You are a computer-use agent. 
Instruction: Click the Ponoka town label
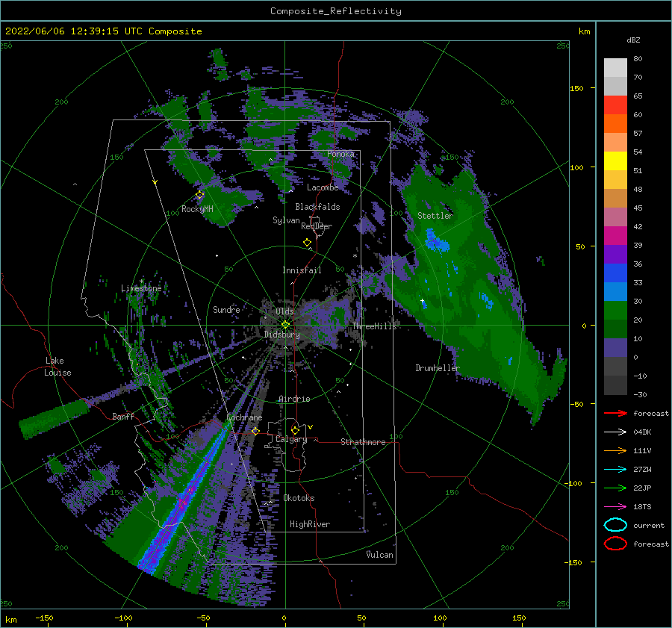[x=340, y=154]
